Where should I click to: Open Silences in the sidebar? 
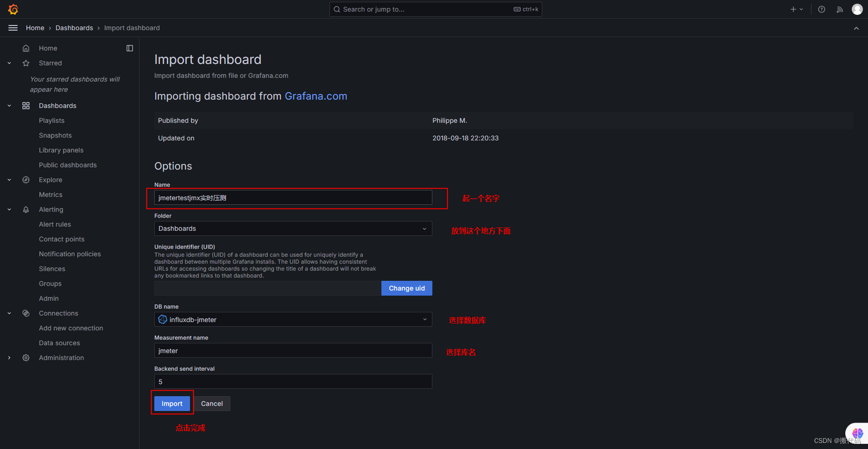point(52,269)
